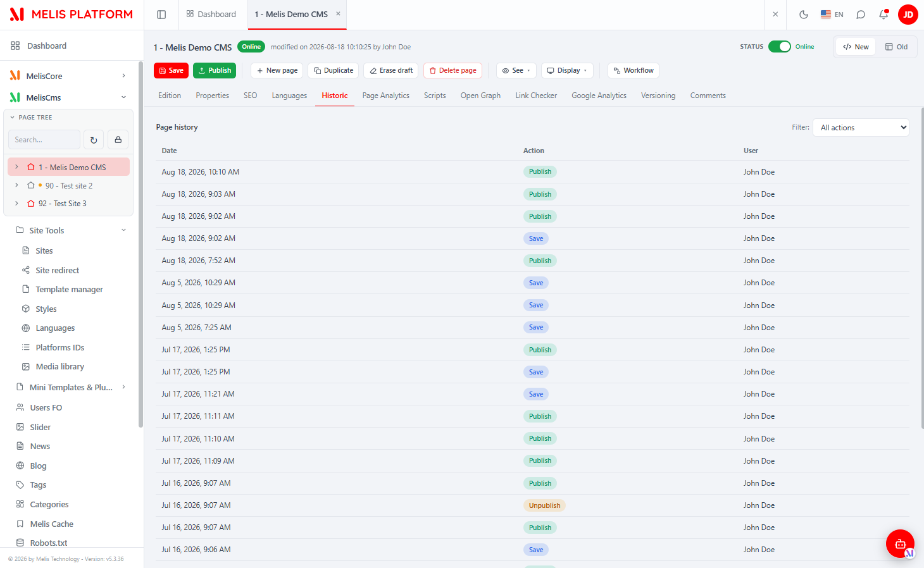Open the Versioning tab

point(658,96)
